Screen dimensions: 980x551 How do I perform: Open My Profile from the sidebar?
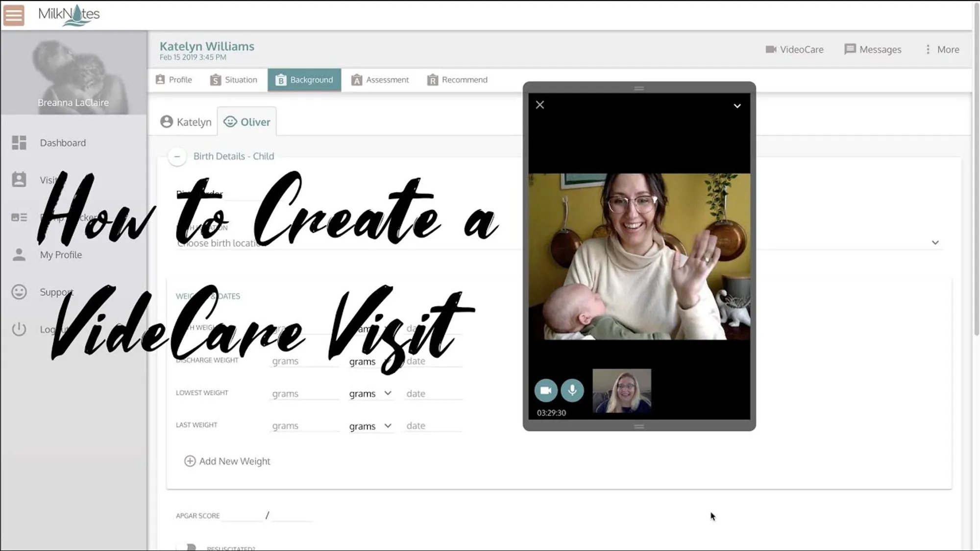click(x=60, y=255)
